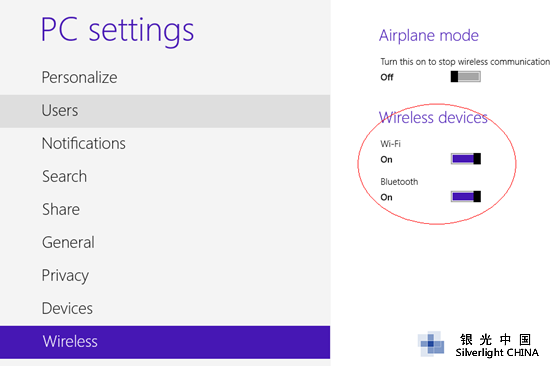
Task: Click the Wi-Fi label text
Action: [x=390, y=144]
